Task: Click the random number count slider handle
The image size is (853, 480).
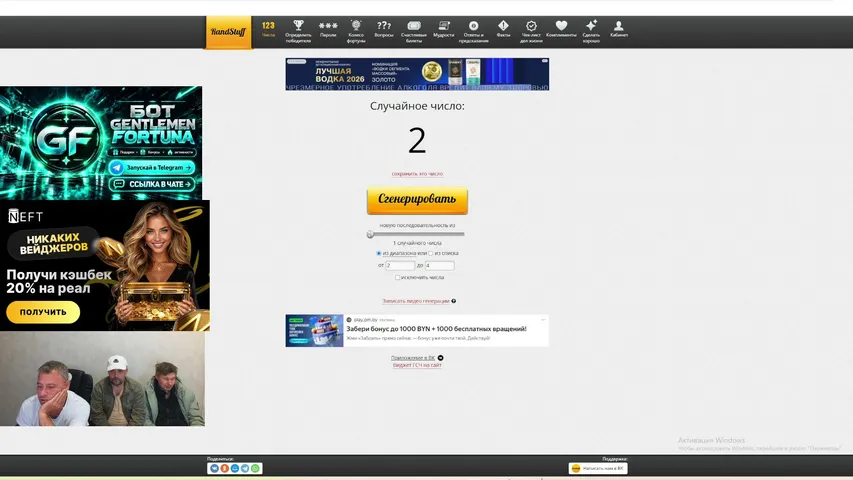Action: click(370, 234)
